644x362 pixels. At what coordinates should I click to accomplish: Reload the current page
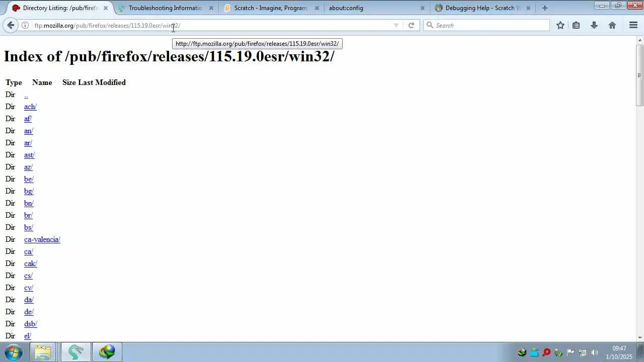click(411, 25)
